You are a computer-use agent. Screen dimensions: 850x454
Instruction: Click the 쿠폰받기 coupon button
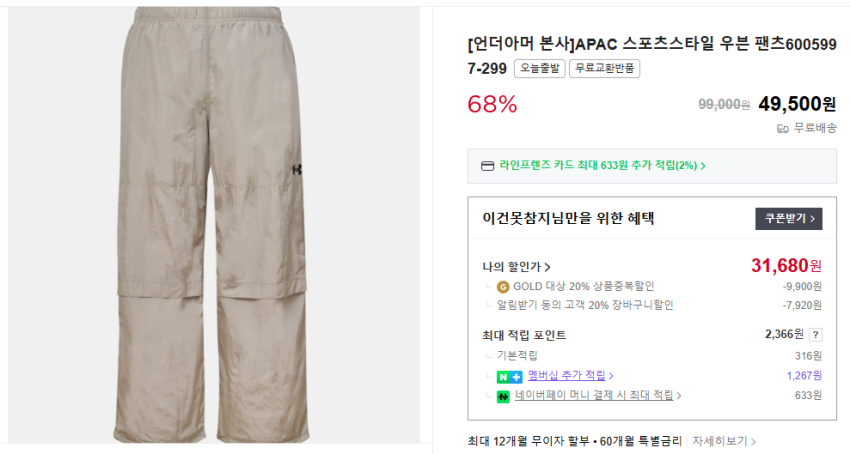tap(788, 218)
